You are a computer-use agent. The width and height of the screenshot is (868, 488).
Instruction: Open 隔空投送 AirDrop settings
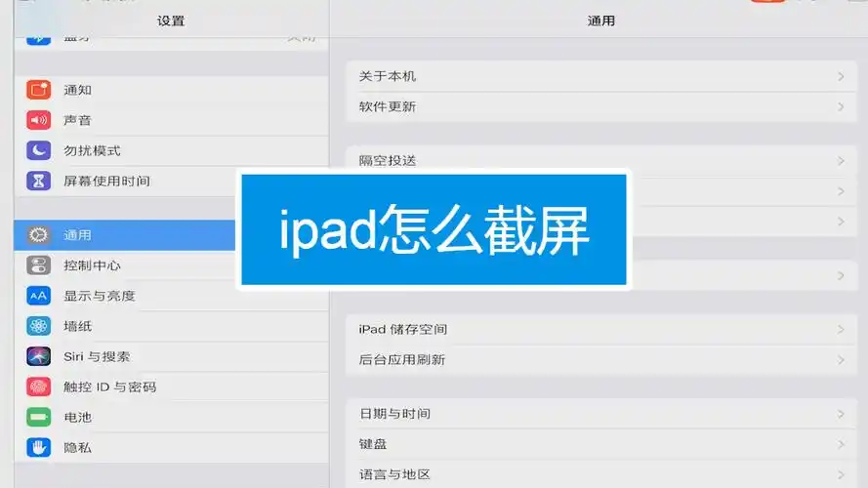pyautogui.click(x=601, y=158)
